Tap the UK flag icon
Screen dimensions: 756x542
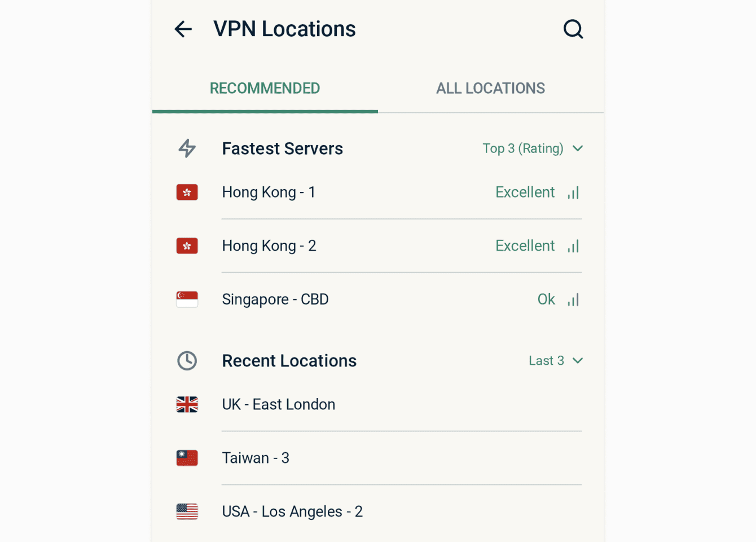pyautogui.click(x=187, y=404)
